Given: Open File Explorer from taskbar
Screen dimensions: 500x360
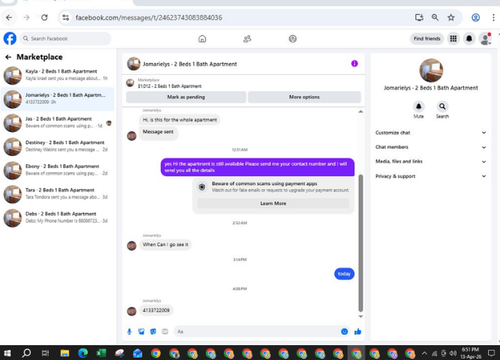Looking at the screenshot, I should pyautogui.click(x=65, y=353).
